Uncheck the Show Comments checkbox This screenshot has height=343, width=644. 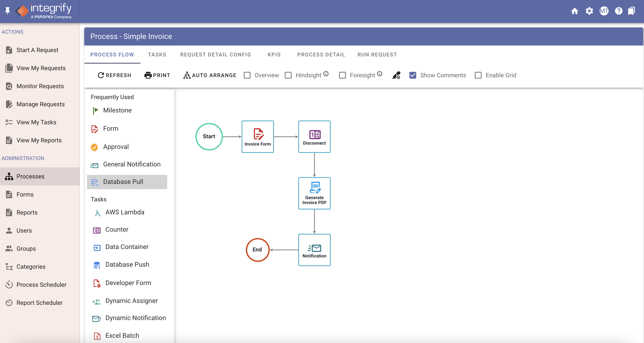413,75
